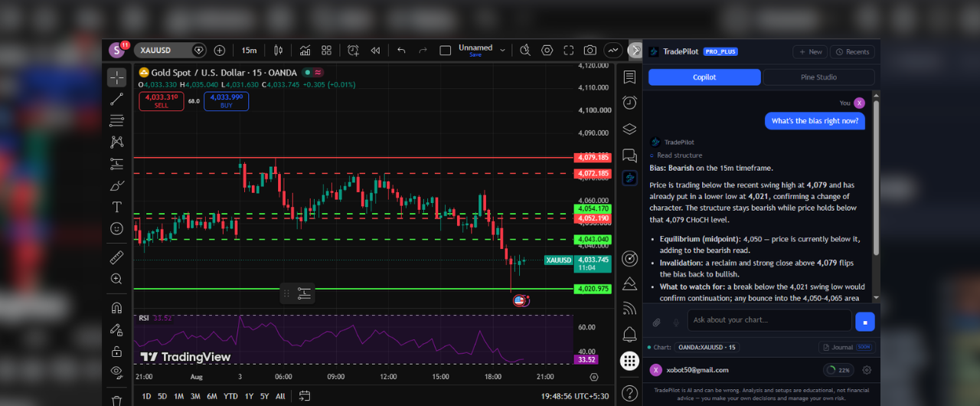980x406 pixels.
Task: Switch to the Copilot tab
Action: coord(704,77)
